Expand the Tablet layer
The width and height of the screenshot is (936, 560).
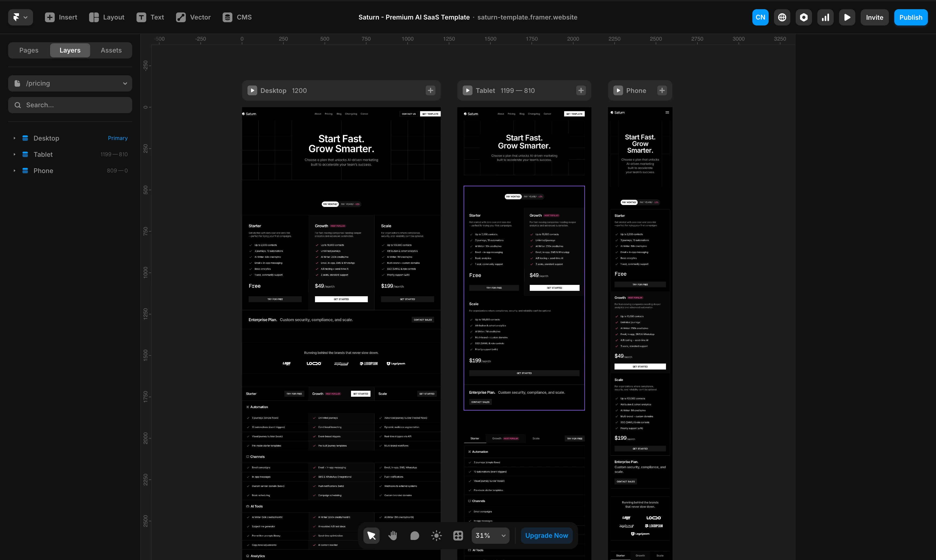(x=14, y=154)
